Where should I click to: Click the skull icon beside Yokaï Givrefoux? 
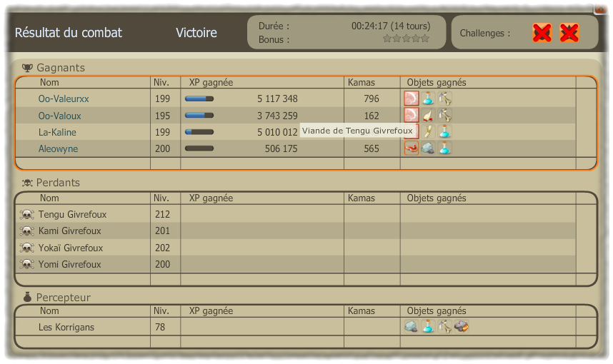[x=26, y=248]
